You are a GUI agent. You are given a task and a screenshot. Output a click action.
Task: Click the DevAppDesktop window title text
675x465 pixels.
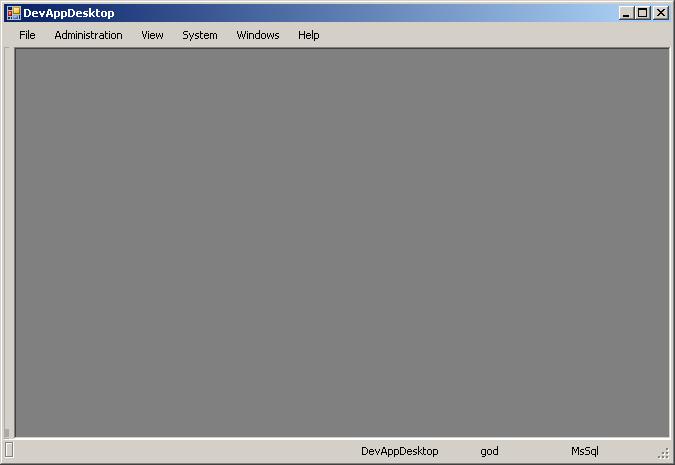coord(68,13)
